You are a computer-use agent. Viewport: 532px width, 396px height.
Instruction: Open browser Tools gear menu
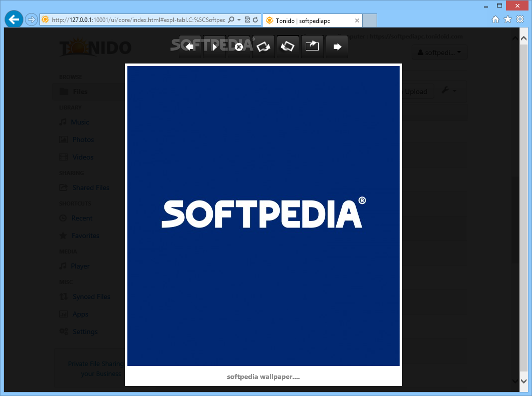(520, 19)
